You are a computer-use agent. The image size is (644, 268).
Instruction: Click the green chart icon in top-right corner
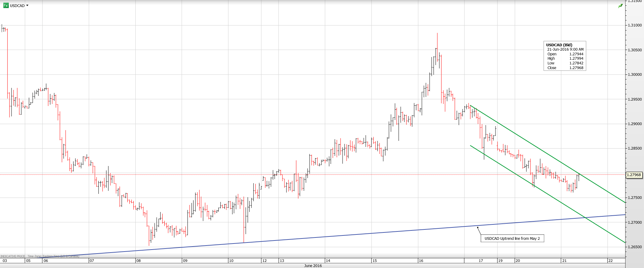pyautogui.click(x=620, y=6)
